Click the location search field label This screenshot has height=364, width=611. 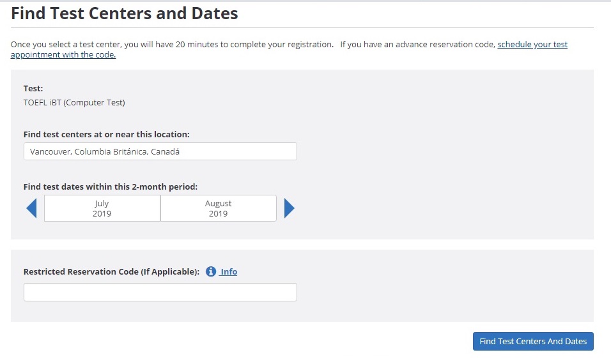[x=106, y=134]
